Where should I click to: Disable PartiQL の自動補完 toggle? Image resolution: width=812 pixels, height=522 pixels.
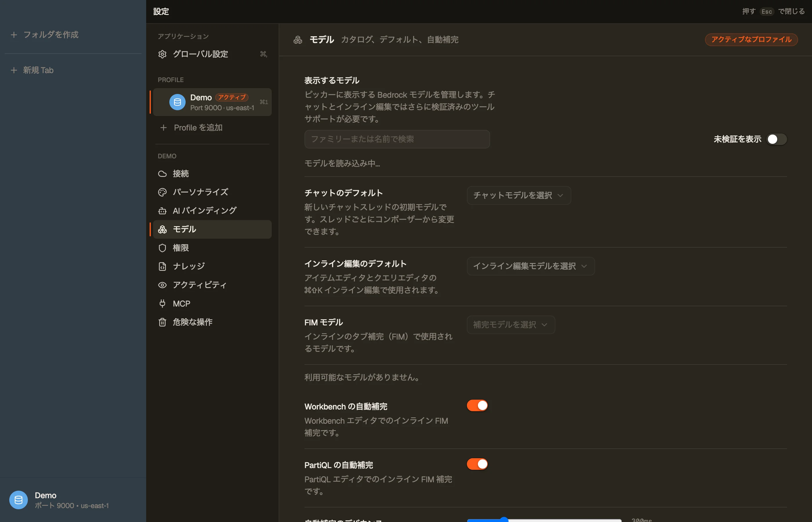pos(477,464)
